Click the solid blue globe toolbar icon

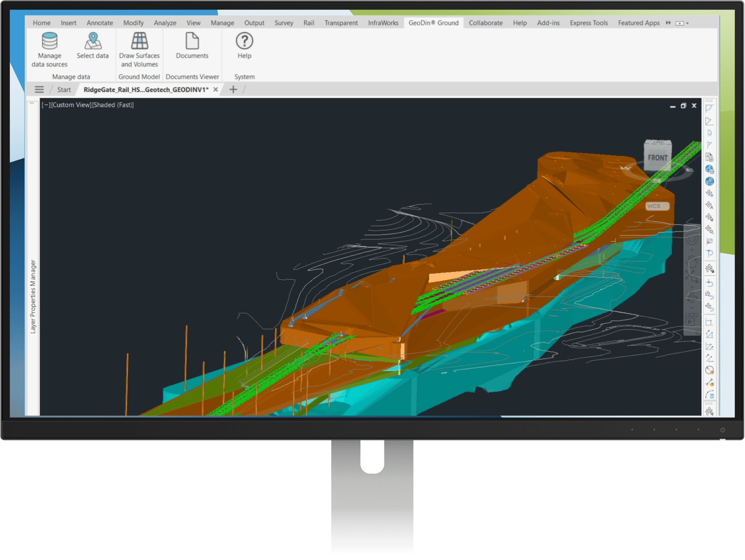coord(709,181)
